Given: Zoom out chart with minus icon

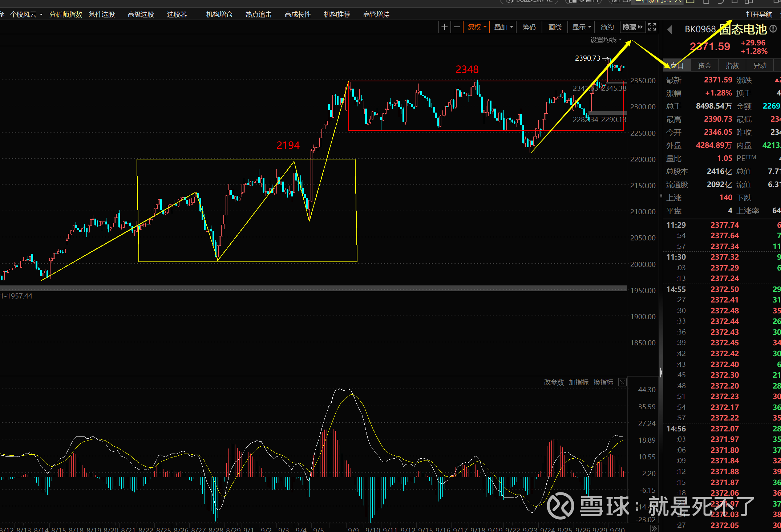Looking at the screenshot, I should coord(457,27).
